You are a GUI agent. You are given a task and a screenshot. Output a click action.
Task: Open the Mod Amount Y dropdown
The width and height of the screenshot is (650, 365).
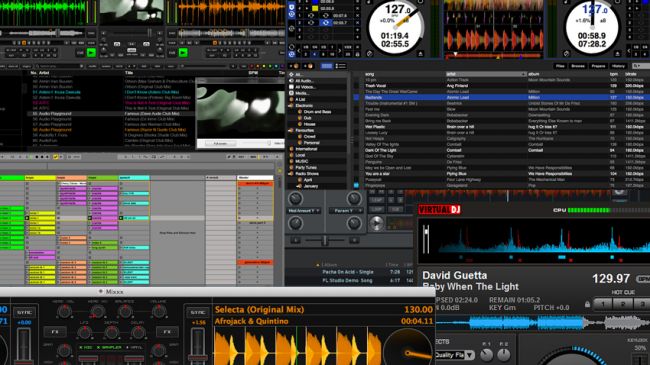click(304, 211)
